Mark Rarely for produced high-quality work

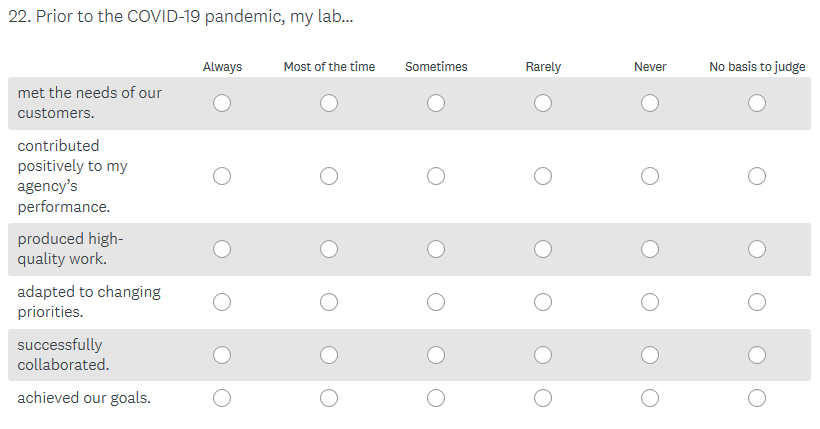543,249
